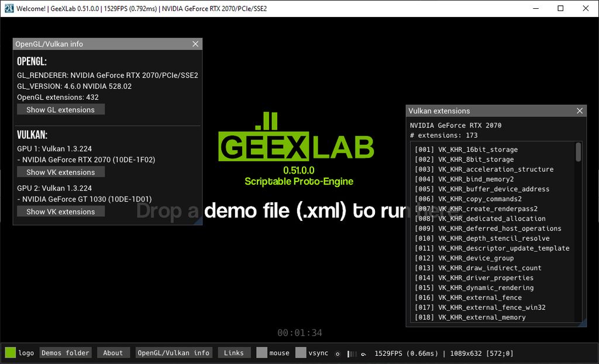Click the OPENGL: heading
This screenshot has height=364, width=599.
[32, 61]
